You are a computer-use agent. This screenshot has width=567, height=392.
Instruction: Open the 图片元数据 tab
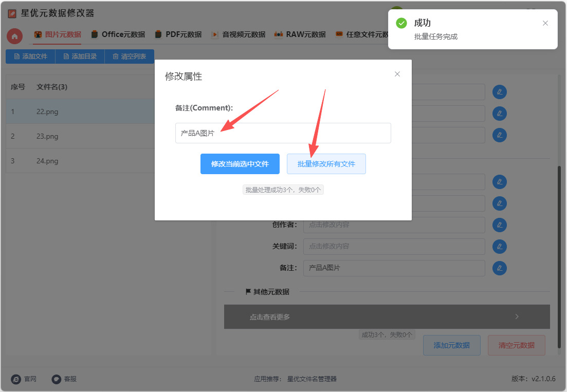58,35
